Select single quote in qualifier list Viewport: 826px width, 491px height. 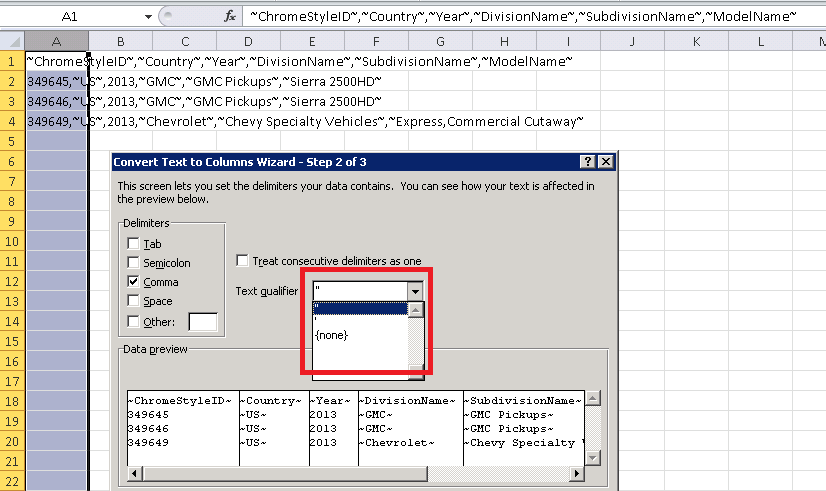360,321
